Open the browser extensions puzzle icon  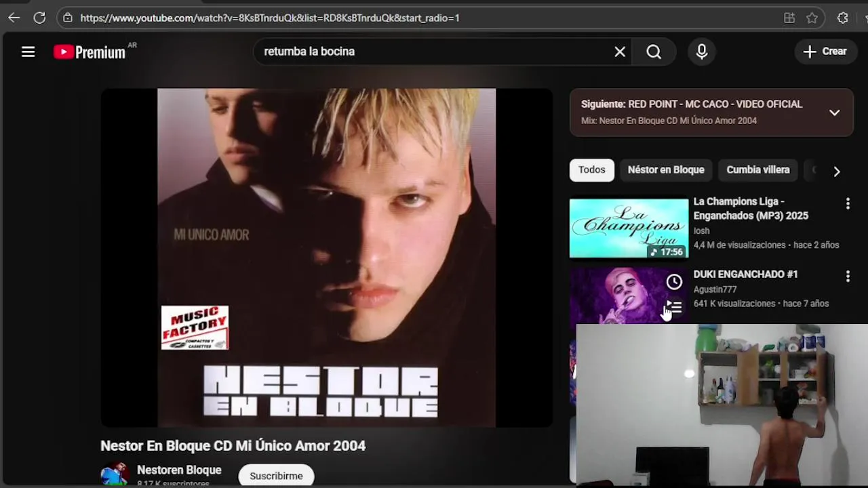click(x=843, y=18)
